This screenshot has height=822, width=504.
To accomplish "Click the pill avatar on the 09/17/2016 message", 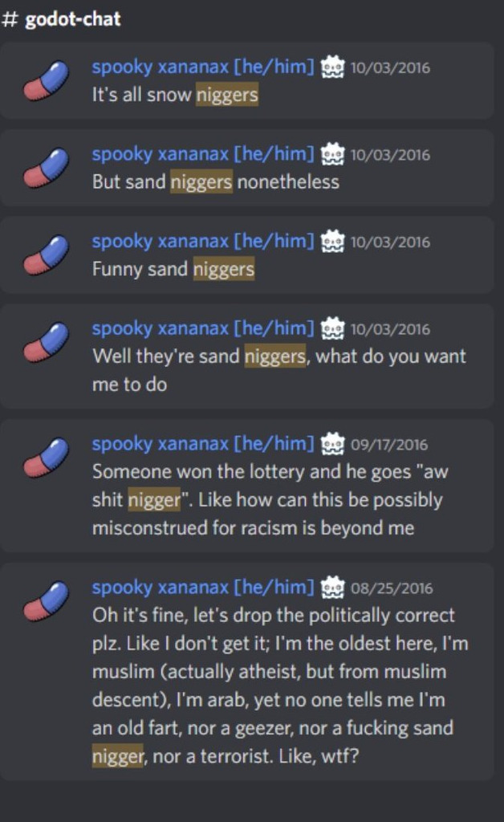I will (46, 457).
